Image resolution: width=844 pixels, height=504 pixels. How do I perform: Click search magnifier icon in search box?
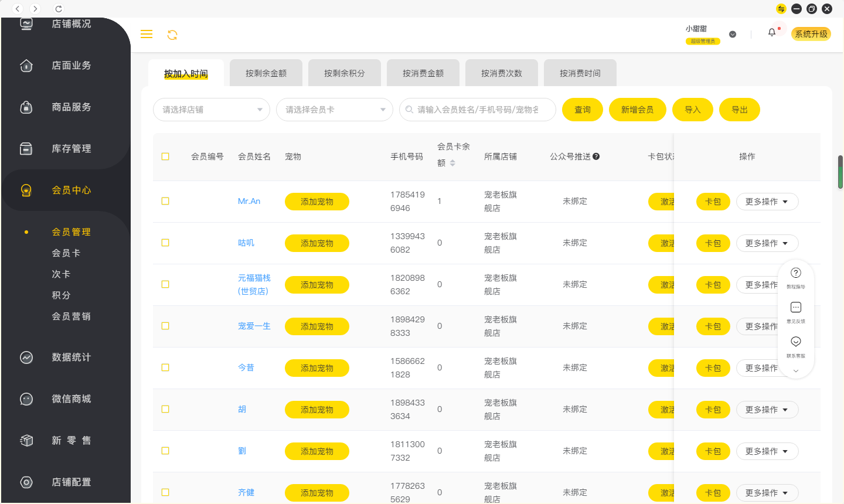click(409, 110)
